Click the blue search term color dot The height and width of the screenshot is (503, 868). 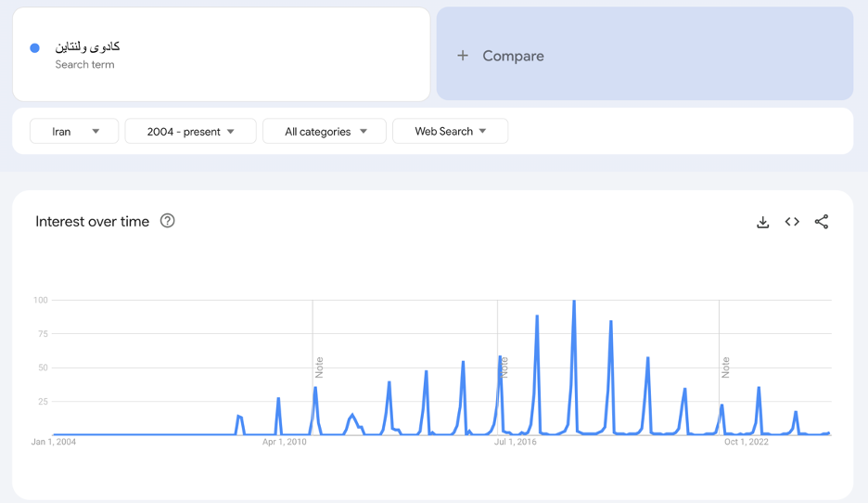(35, 48)
